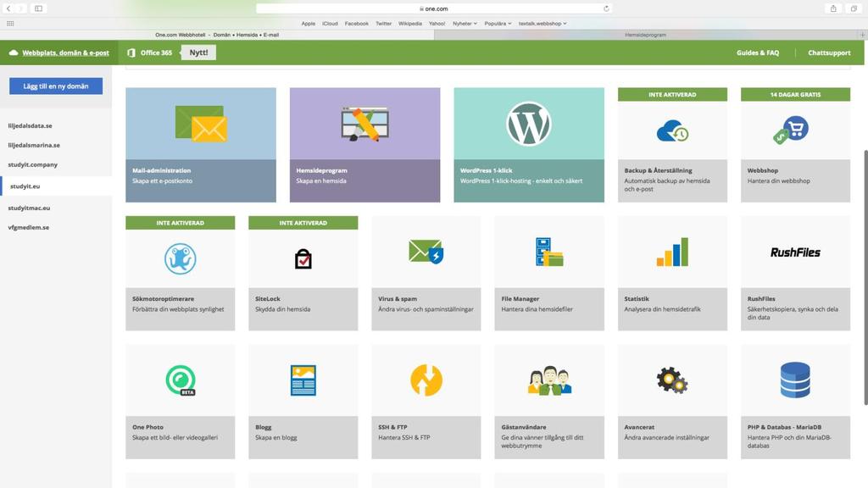Click Hantera dina hemsidefiler text

537,308
